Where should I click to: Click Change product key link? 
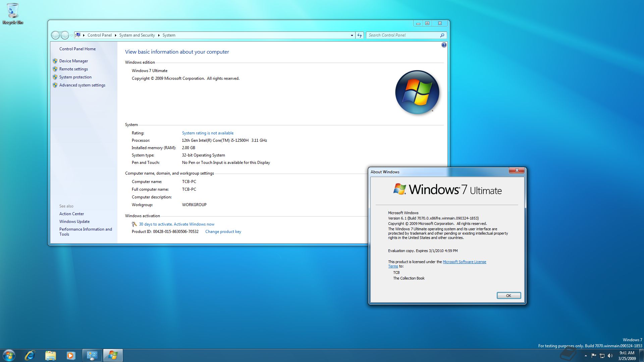click(x=223, y=232)
